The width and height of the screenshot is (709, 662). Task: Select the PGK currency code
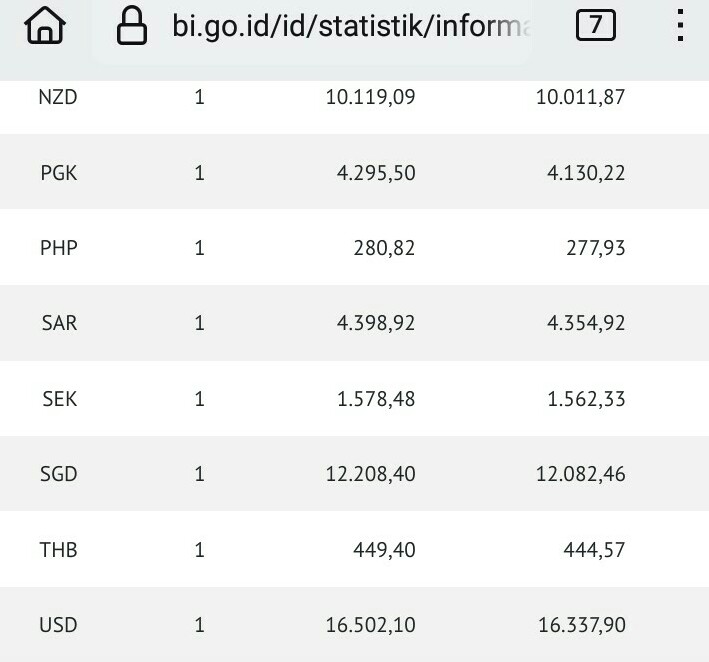click(58, 173)
